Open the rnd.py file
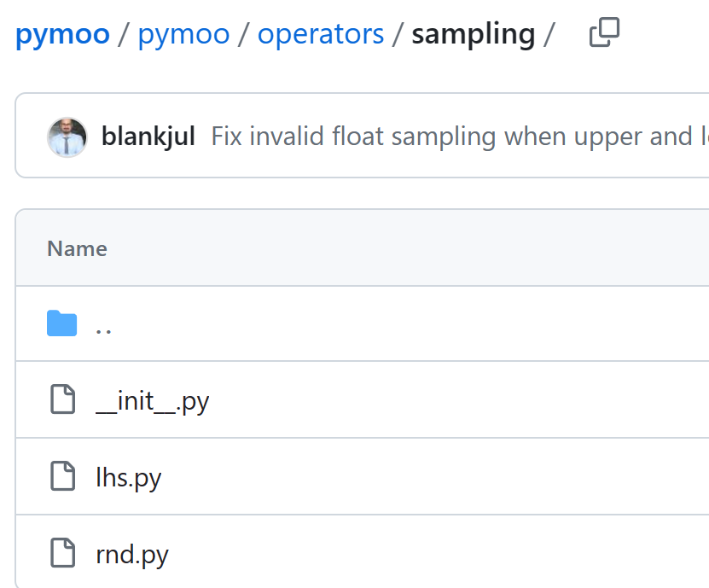This screenshot has height=588, width=709. [131, 553]
